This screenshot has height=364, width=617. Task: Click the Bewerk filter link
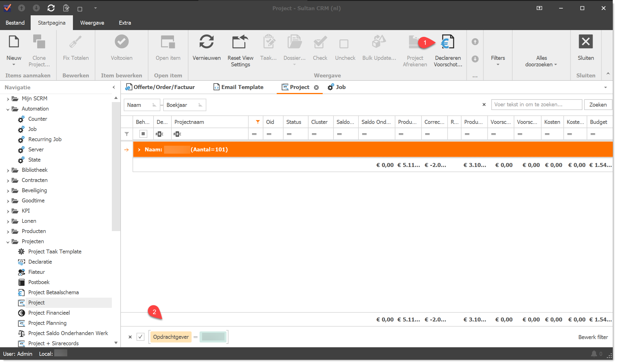click(593, 337)
